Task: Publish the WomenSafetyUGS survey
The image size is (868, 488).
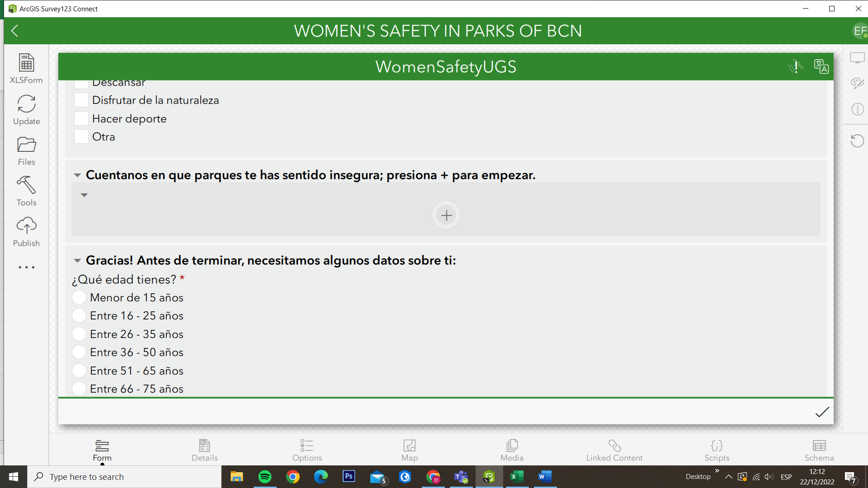Action: [26, 230]
